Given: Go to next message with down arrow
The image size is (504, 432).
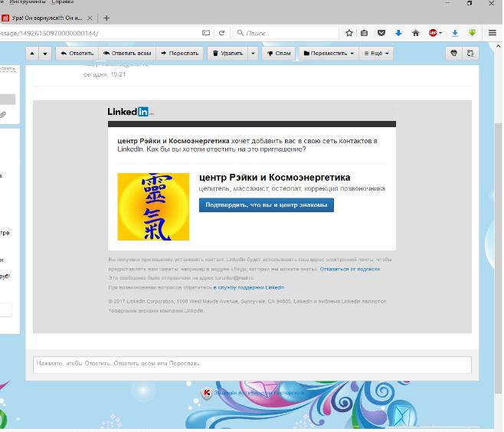Looking at the screenshot, I should coord(45,54).
